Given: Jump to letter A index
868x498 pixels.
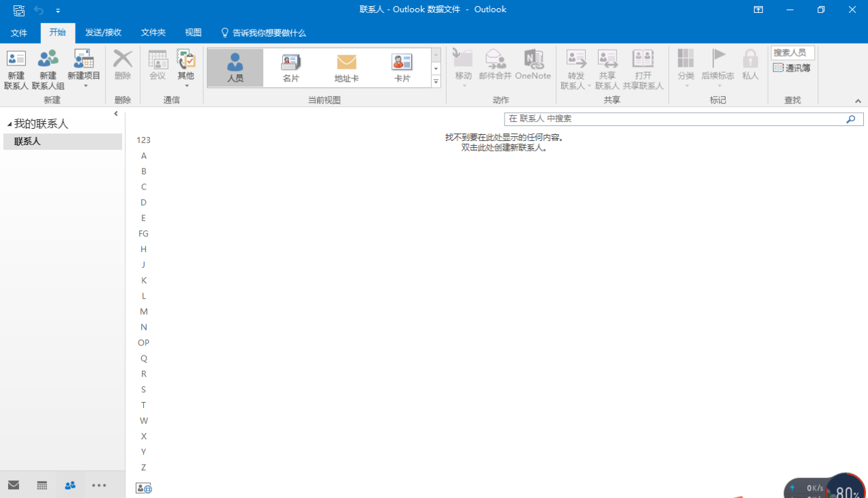Looking at the screenshot, I should pyautogui.click(x=143, y=156).
